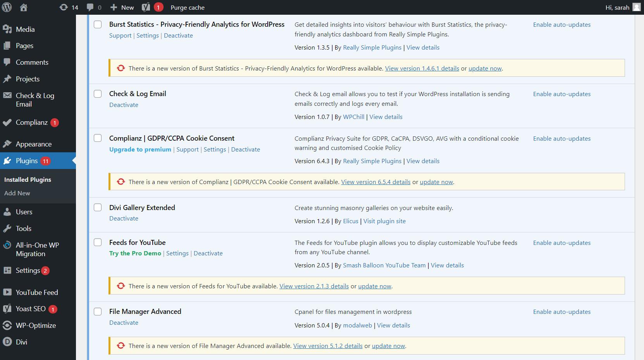Click Upgrade to premium for Complianz
Image resolution: width=644 pixels, height=360 pixels.
[140, 149]
